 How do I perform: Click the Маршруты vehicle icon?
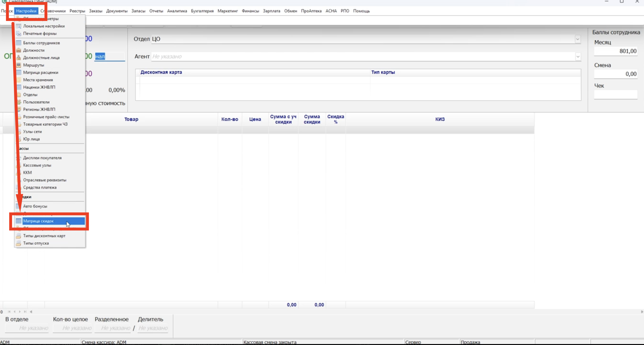(19, 65)
